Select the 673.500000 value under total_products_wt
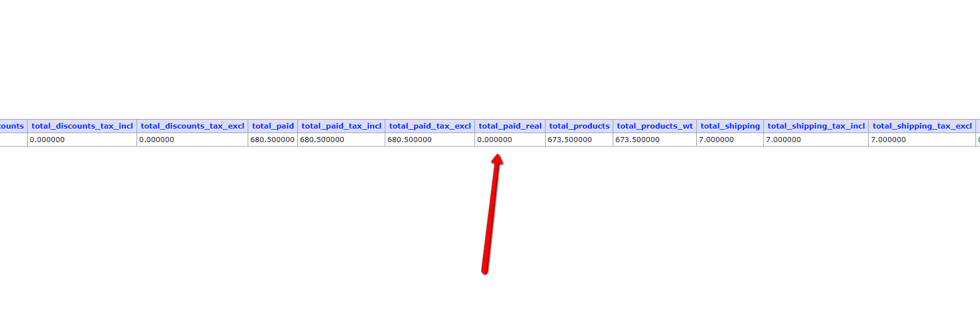The height and width of the screenshot is (309, 980). (638, 140)
